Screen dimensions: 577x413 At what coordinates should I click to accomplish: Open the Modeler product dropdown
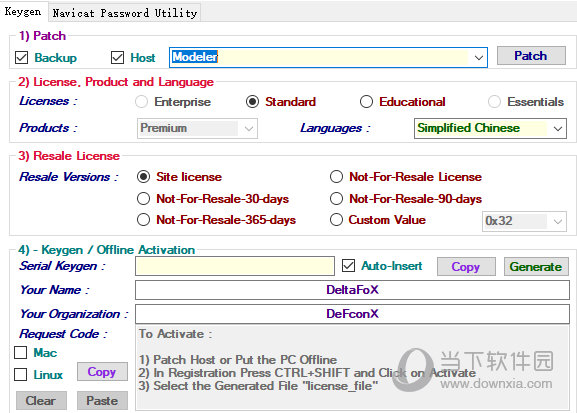pos(478,57)
